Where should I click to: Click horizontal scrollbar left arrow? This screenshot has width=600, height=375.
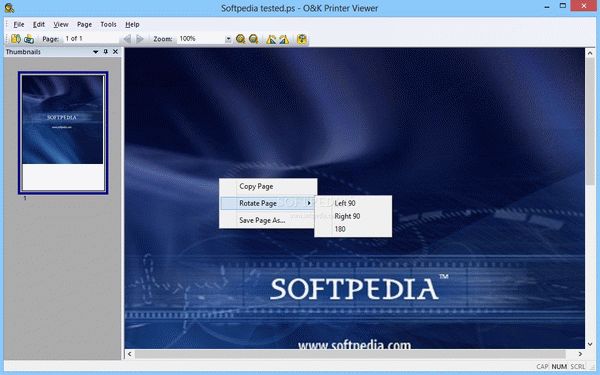129,354
